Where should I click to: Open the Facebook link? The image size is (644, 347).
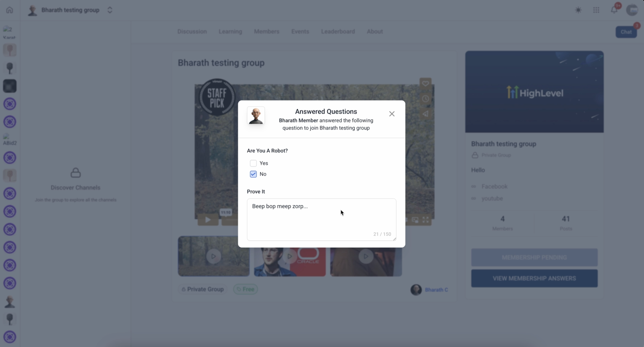pyautogui.click(x=494, y=186)
